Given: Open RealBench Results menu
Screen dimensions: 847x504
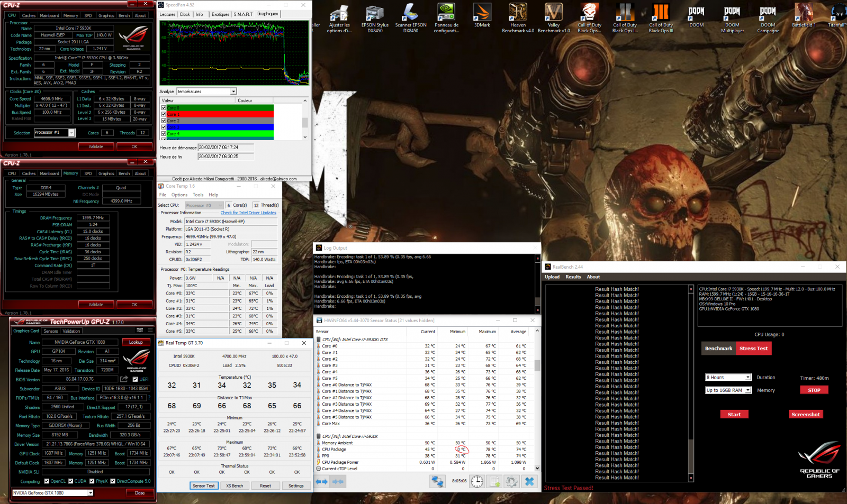Looking at the screenshot, I should click(573, 277).
